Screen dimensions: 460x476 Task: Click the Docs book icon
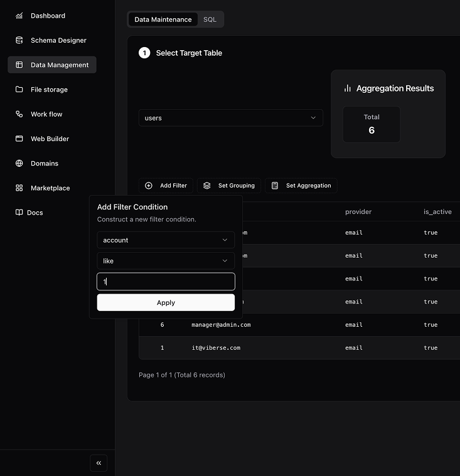tap(19, 213)
